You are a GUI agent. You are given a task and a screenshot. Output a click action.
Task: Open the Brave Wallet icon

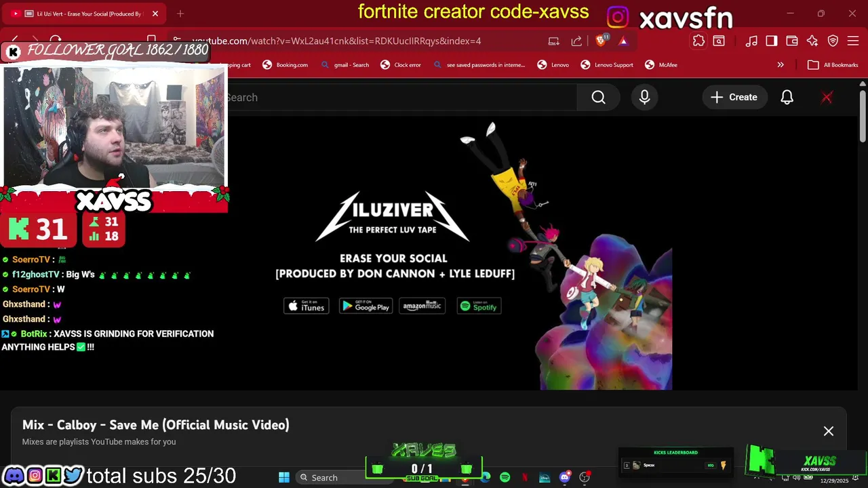(791, 41)
